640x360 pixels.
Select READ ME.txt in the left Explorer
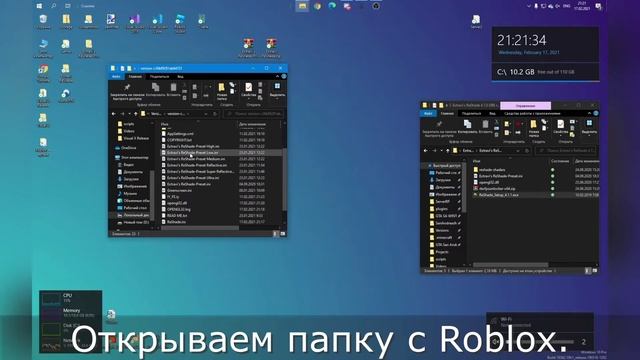tap(177, 216)
